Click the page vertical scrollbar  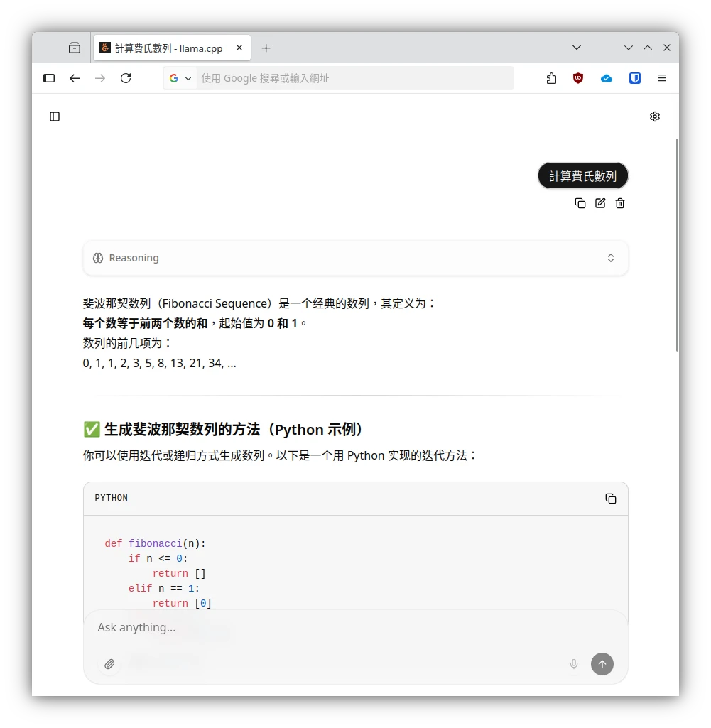tap(677, 245)
